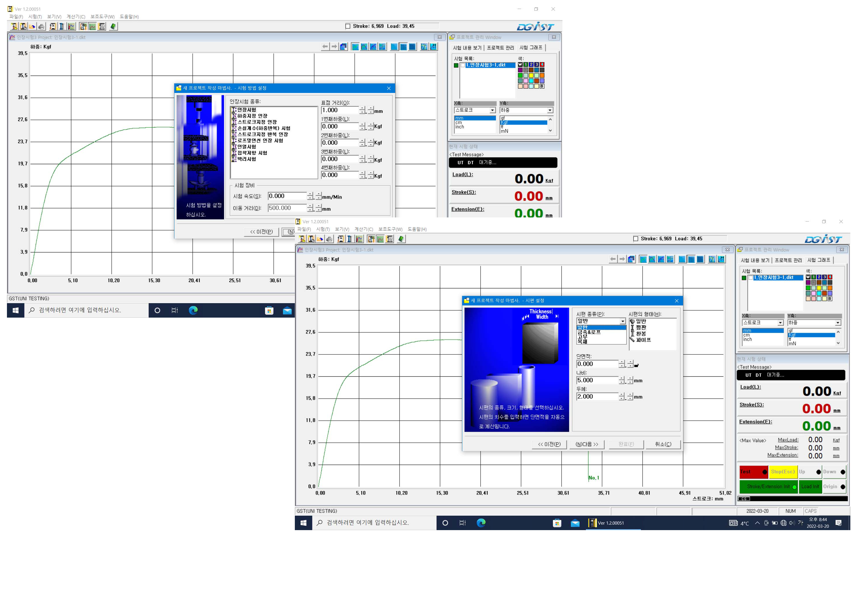Click the green book help icon in the front window toolbar
This screenshot has height=608, width=868.
click(401, 239)
